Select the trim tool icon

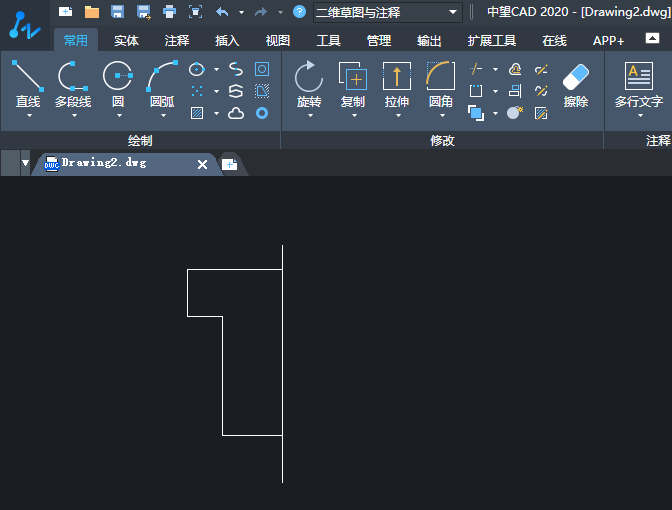coord(476,69)
